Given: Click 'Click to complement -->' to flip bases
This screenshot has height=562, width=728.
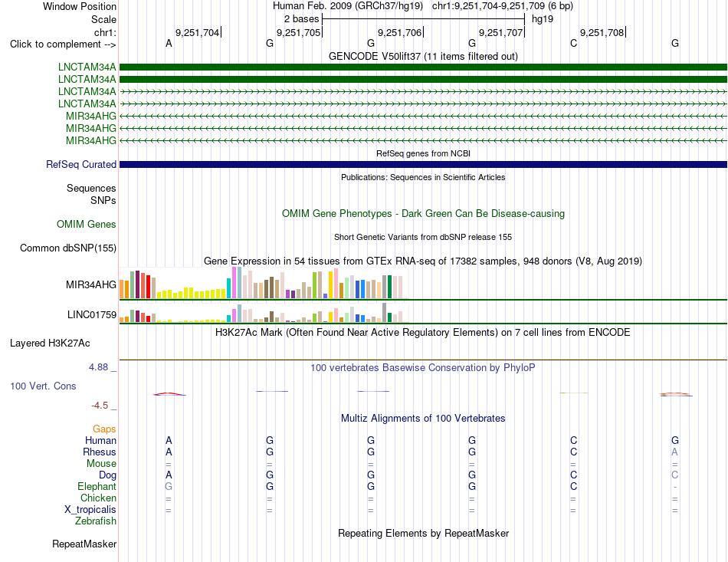Looking at the screenshot, I should (x=63, y=44).
